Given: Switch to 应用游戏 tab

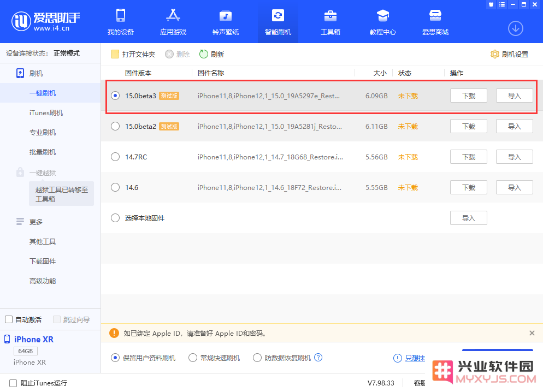Looking at the screenshot, I should (173, 22).
